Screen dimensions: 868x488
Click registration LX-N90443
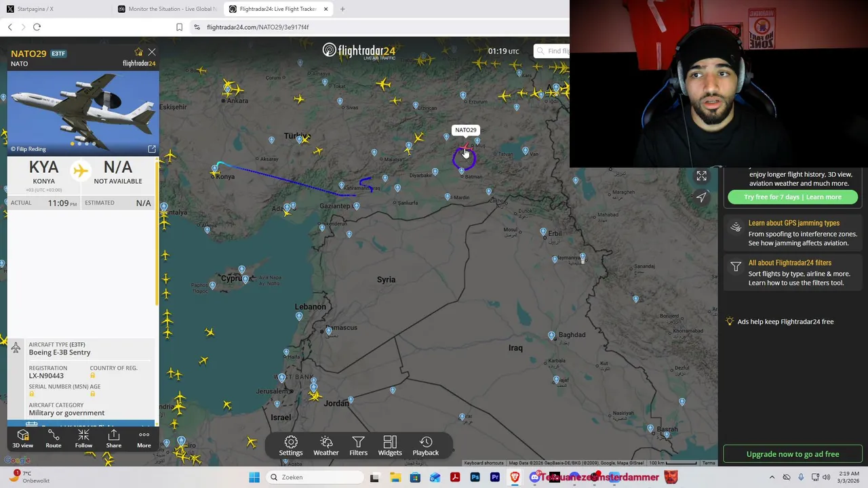[46, 375]
